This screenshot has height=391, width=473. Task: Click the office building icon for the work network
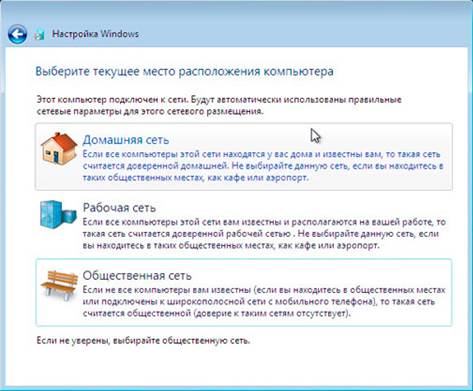(58, 215)
